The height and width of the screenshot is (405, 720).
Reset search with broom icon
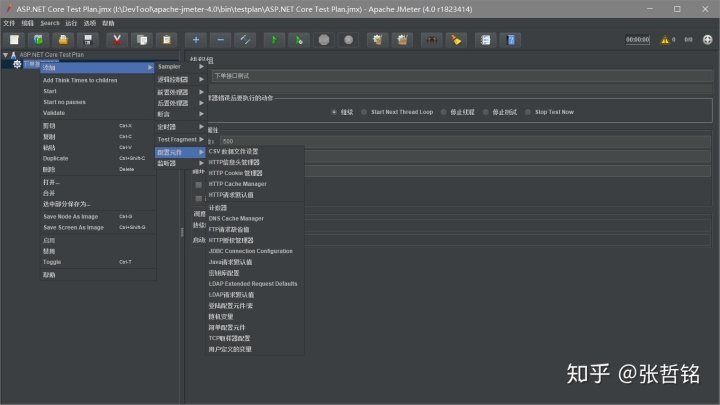click(456, 40)
